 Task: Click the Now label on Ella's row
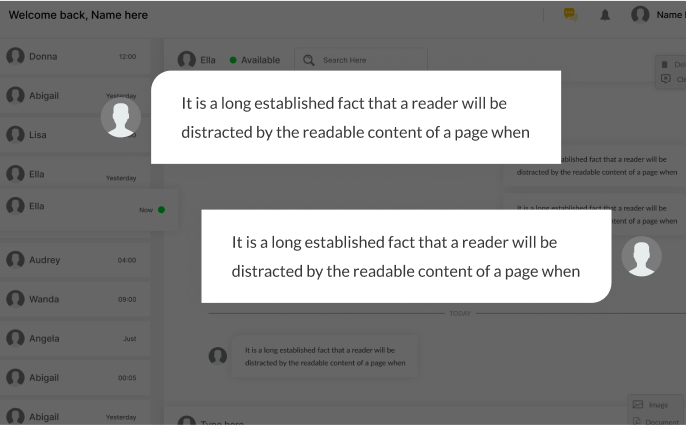[146, 210]
